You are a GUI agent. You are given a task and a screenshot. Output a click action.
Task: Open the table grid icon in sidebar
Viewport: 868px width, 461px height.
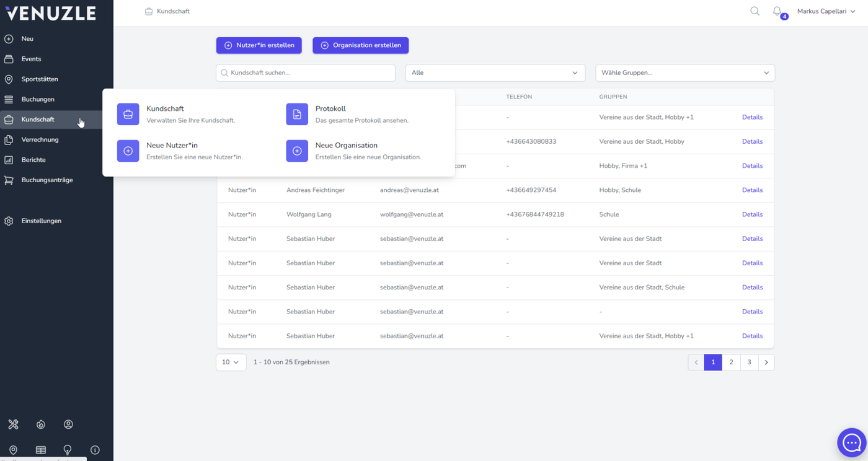pos(41,450)
